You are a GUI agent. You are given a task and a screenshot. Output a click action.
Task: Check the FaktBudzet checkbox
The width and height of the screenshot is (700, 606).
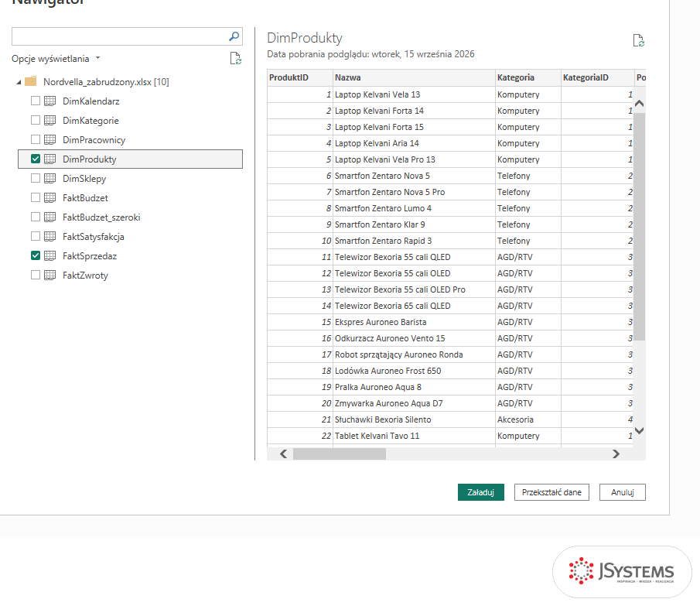point(36,197)
